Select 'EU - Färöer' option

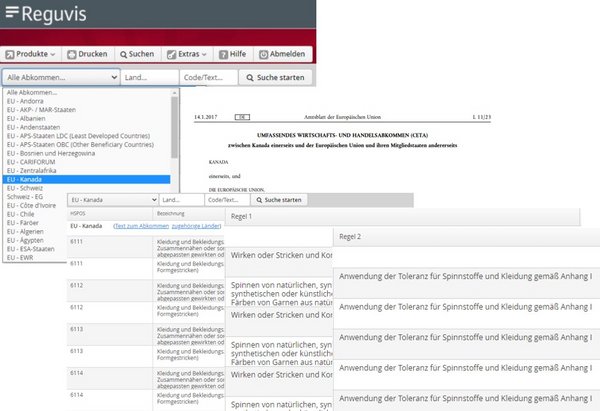[x=23, y=223]
